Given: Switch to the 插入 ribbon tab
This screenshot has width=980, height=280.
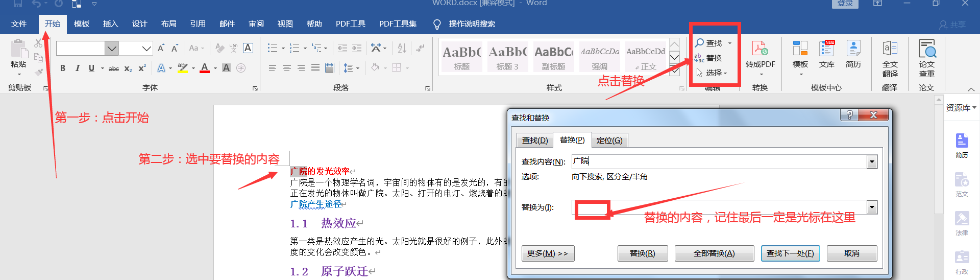Looking at the screenshot, I should coord(110,24).
